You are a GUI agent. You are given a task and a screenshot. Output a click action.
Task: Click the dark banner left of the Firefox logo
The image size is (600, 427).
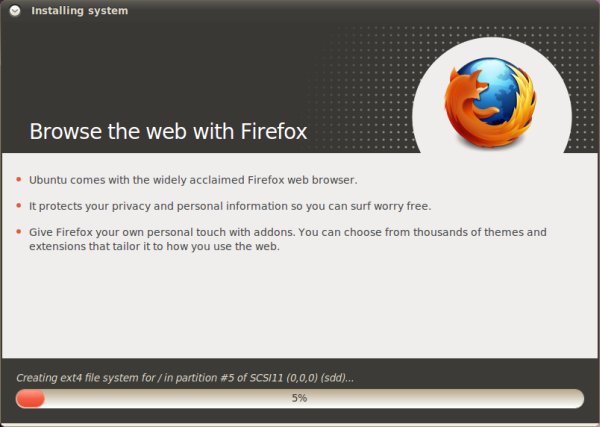[x=200, y=70]
